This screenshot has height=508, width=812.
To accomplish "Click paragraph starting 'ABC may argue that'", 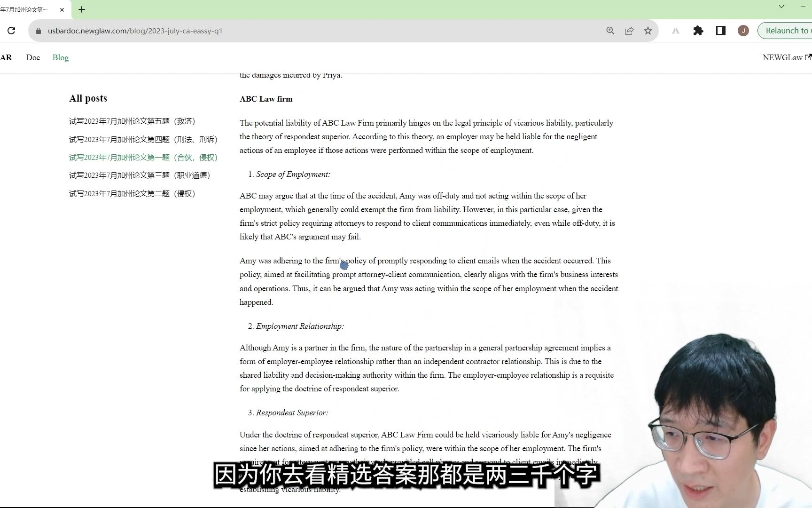I will [x=428, y=216].
